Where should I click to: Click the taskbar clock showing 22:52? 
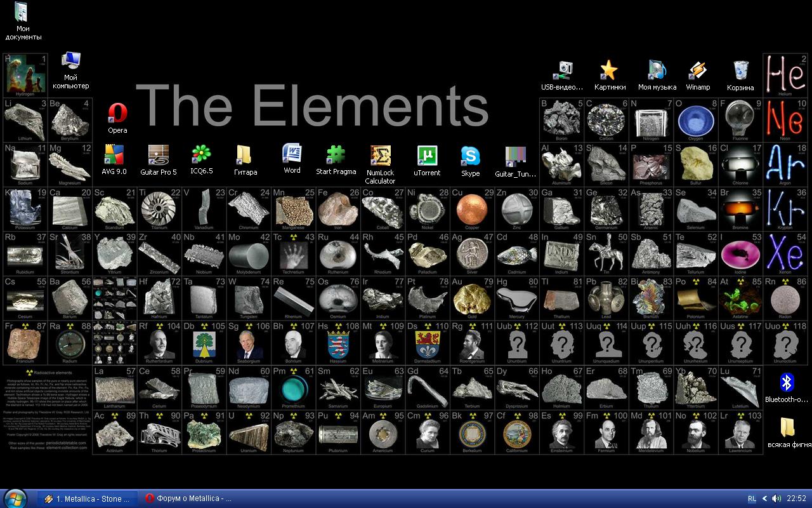[796, 498]
